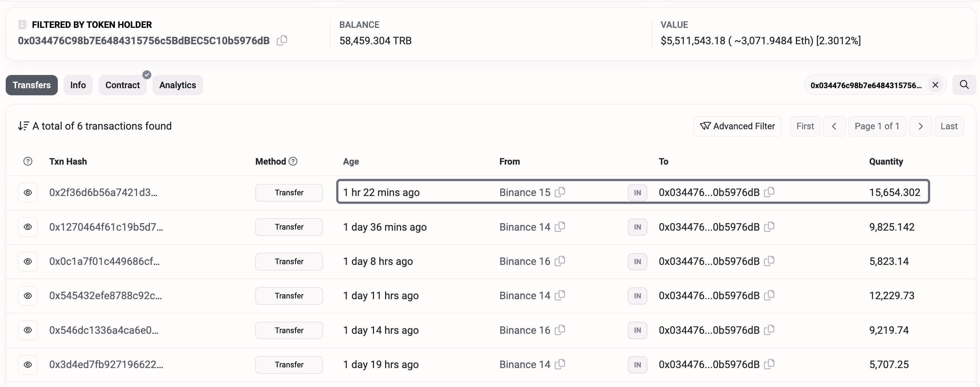Click the First pagination button
The height and width of the screenshot is (387, 980).
805,126
